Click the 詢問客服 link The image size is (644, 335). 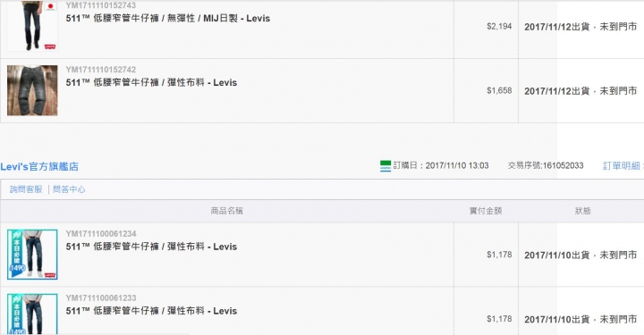pos(26,189)
